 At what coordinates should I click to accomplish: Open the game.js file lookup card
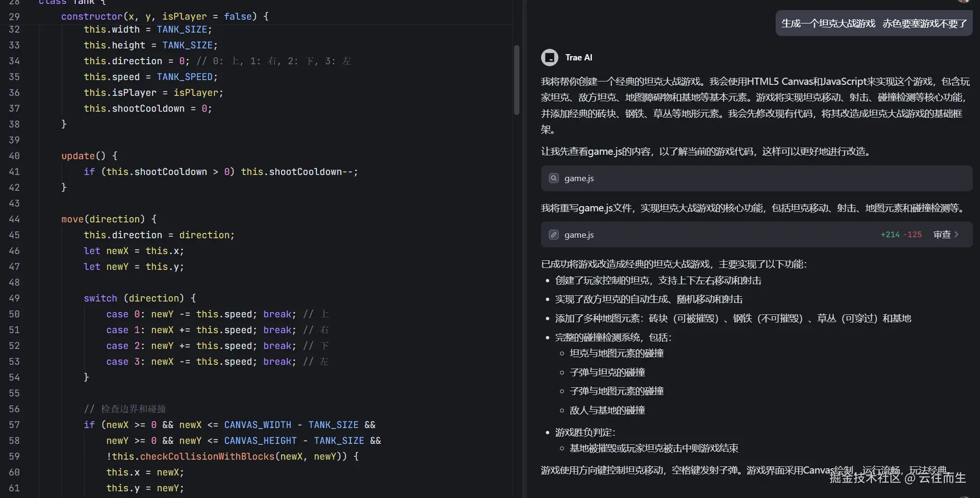756,178
